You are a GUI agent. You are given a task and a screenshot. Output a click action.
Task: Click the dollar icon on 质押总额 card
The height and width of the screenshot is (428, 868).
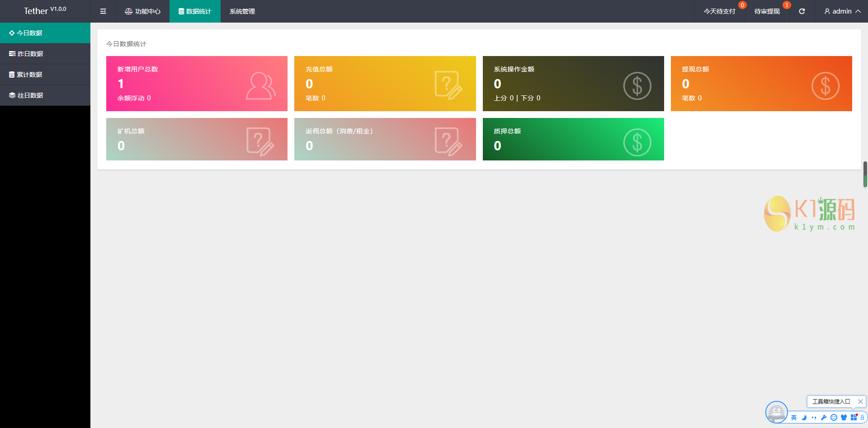point(637,142)
